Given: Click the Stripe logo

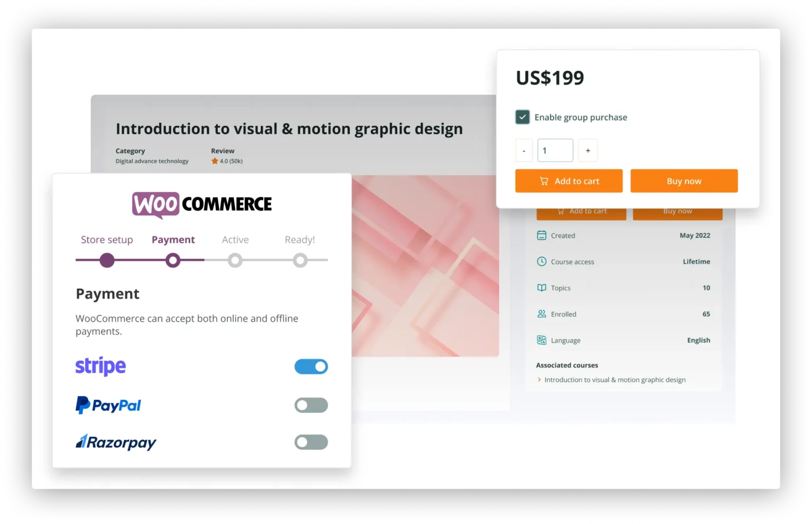Looking at the screenshot, I should click(x=100, y=366).
